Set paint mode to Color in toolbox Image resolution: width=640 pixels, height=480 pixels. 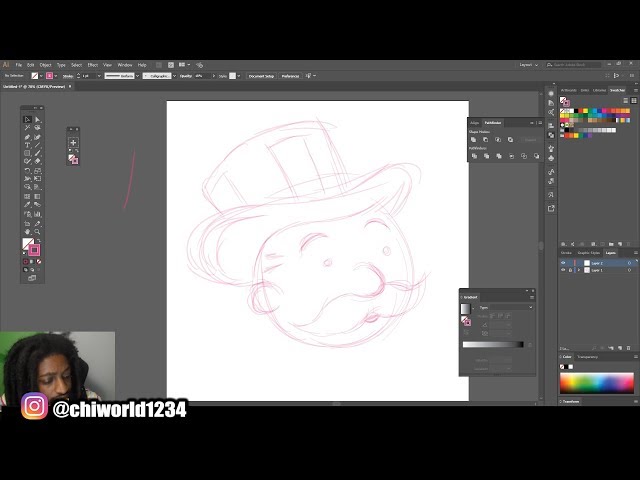point(26,262)
